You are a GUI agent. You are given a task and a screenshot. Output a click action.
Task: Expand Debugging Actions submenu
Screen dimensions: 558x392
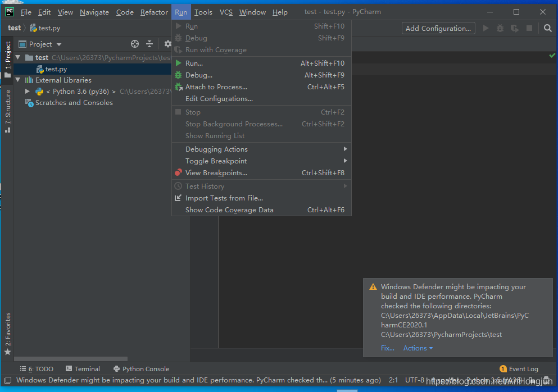pyautogui.click(x=261, y=149)
